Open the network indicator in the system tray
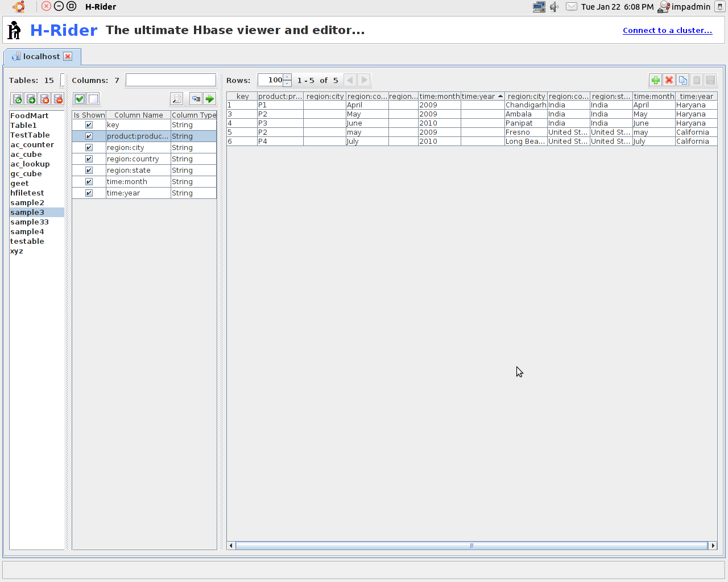 click(539, 7)
